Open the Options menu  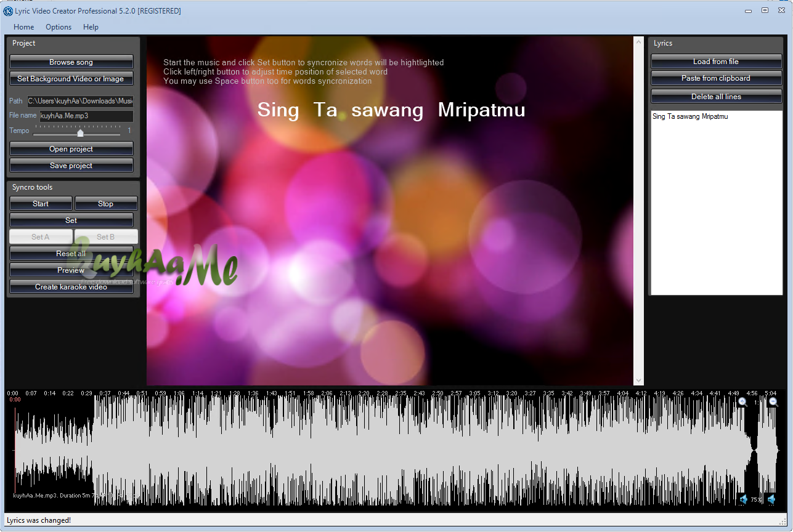tap(58, 27)
